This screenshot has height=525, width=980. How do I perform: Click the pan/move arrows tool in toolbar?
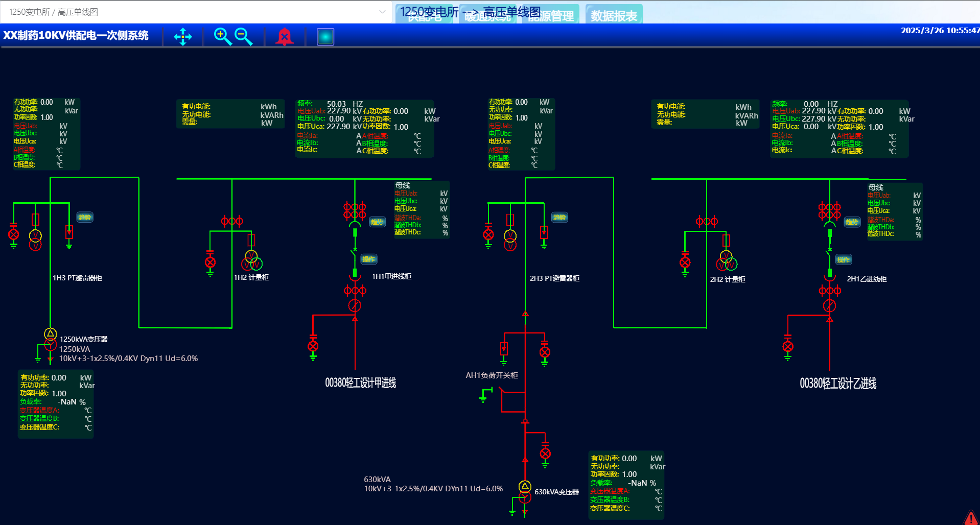(x=182, y=37)
